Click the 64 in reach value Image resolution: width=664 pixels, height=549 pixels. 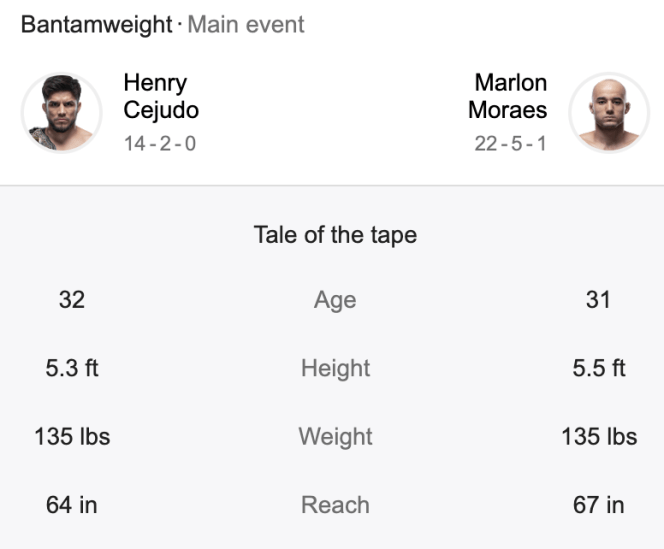pyautogui.click(x=72, y=505)
